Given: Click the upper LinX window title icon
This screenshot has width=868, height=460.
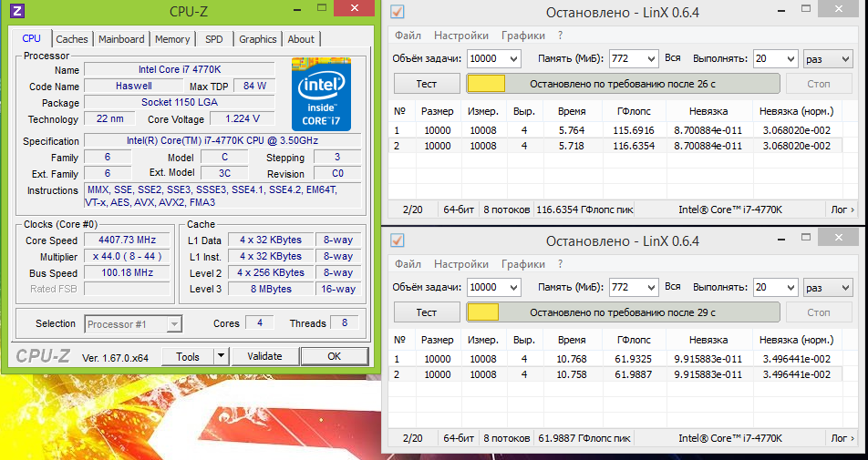Looking at the screenshot, I should pyautogui.click(x=397, y=12).
